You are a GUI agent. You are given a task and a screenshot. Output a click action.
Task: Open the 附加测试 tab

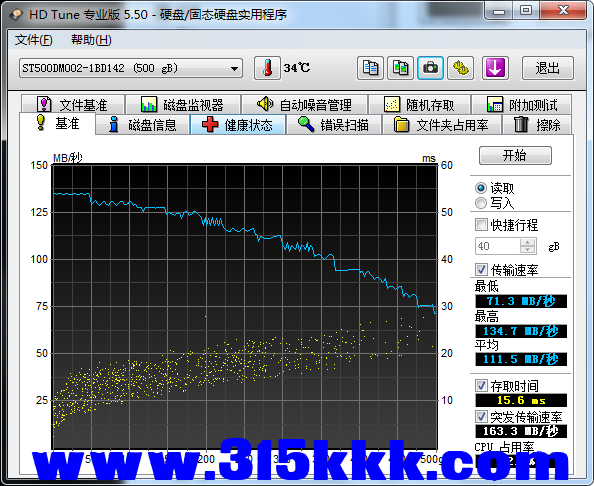pyautogui.click(x=522, y=105)
